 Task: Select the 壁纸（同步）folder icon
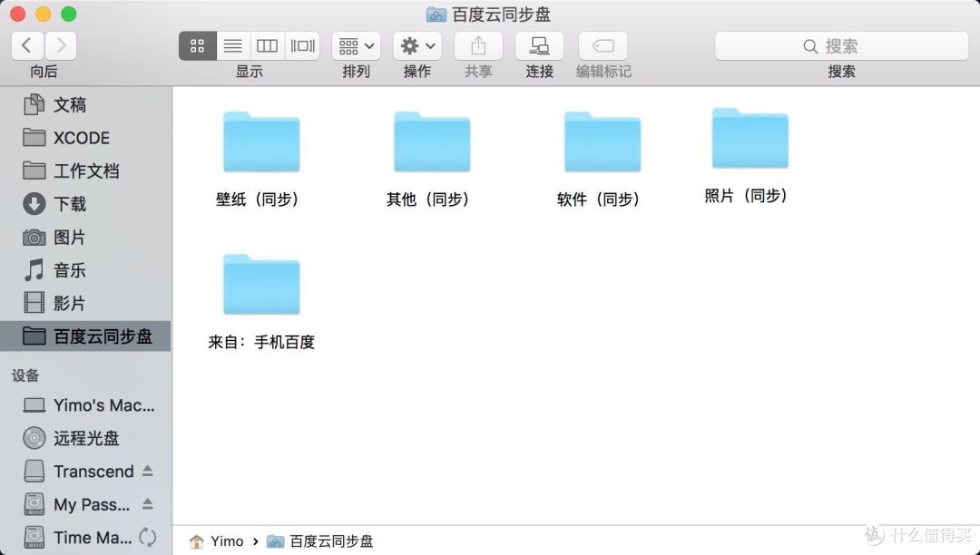261,141
